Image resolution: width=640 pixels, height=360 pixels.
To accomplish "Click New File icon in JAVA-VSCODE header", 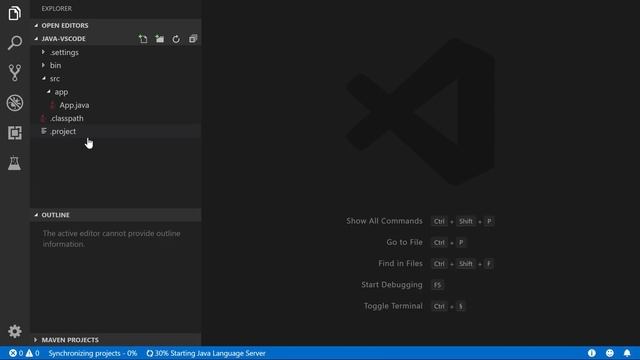I will point(143,39).
